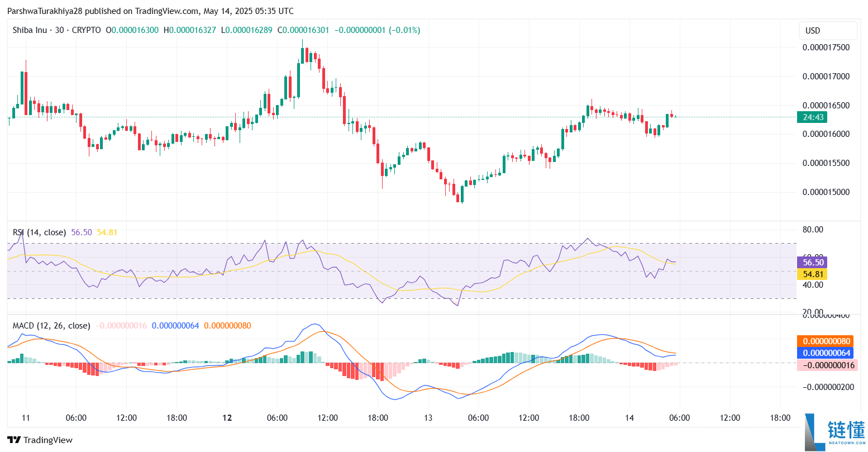Click the CRYPTO exchange label

(x=87, y=30)
